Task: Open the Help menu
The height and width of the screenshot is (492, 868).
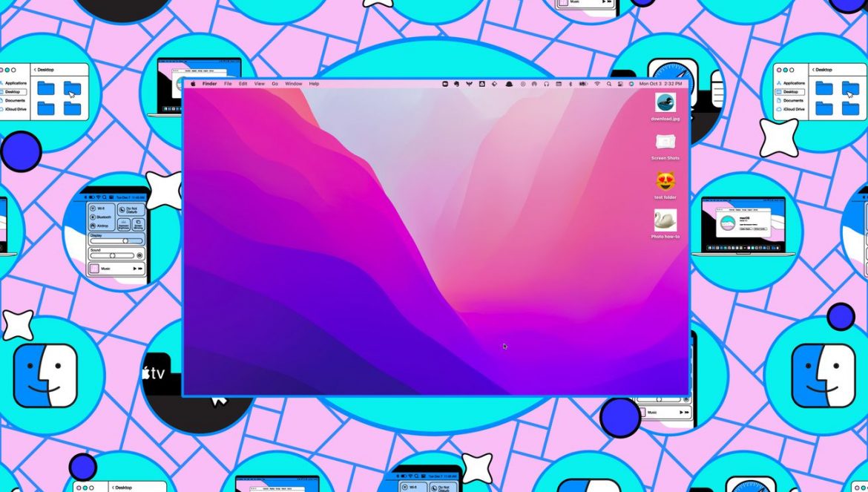Action: point(314,84)
